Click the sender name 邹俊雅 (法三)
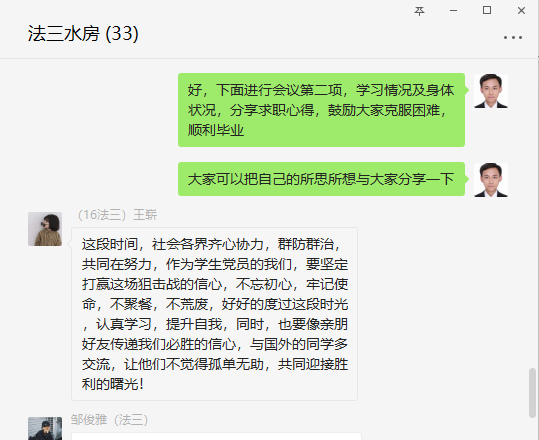This screenshot has width=539, height=440. (x=109, y=420)
